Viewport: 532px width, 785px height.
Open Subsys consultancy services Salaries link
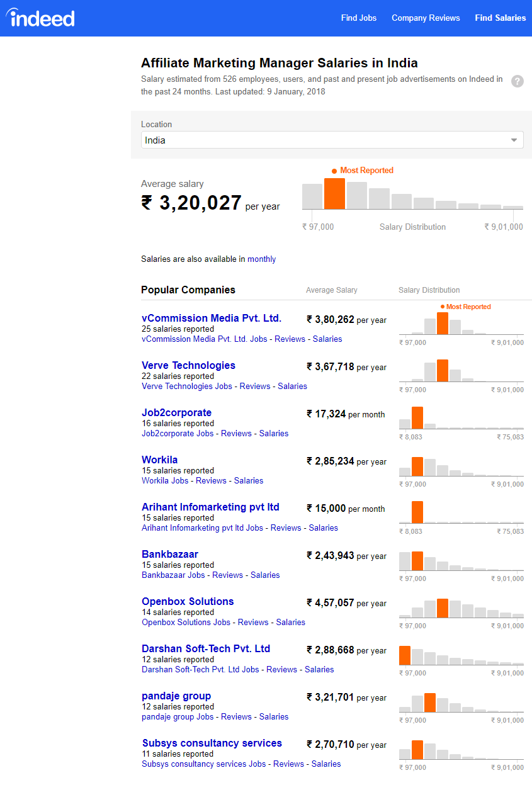tap(326, 764)
